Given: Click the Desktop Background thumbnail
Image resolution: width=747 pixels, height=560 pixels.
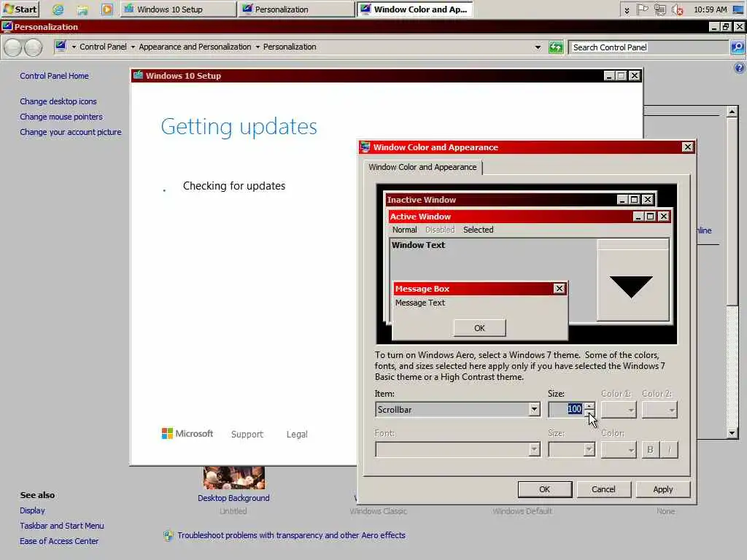Looking at the screenshot, I should tap(233, 478).
